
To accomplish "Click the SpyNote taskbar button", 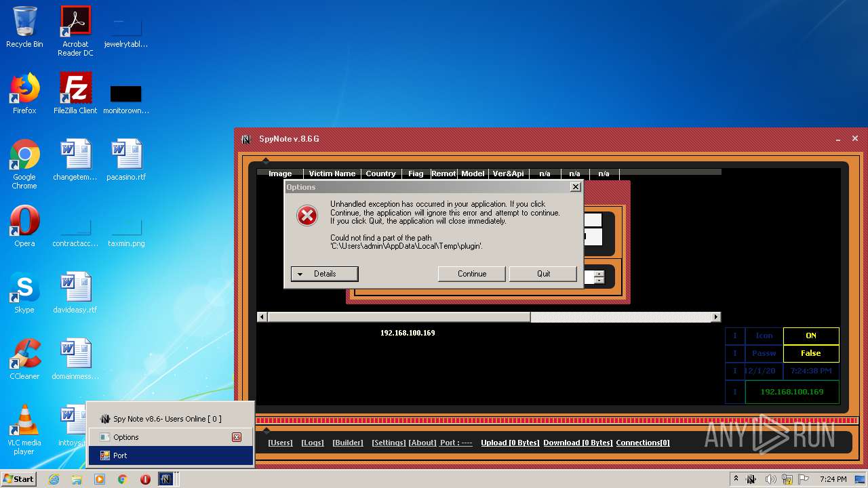I will point(166,479).
